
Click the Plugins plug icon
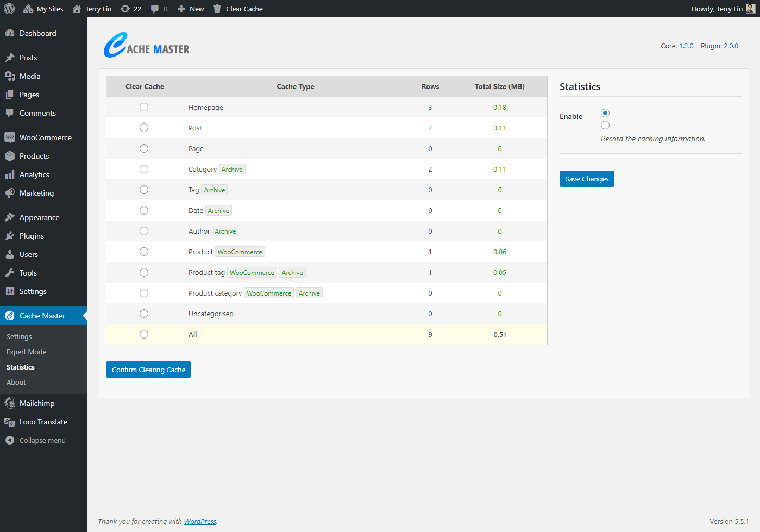pos(10,236)
